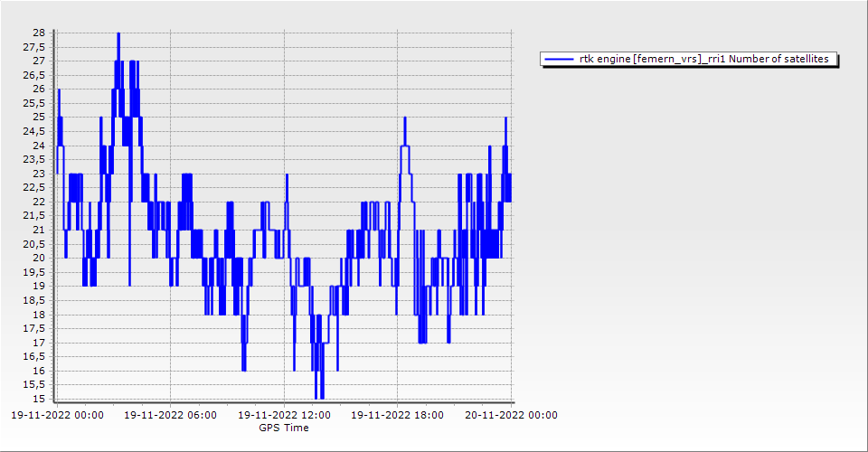The width and height of the screenshot is (868, 452).
Task: Click the 25 tick label on the y-axis
Action: pos(39,117)
